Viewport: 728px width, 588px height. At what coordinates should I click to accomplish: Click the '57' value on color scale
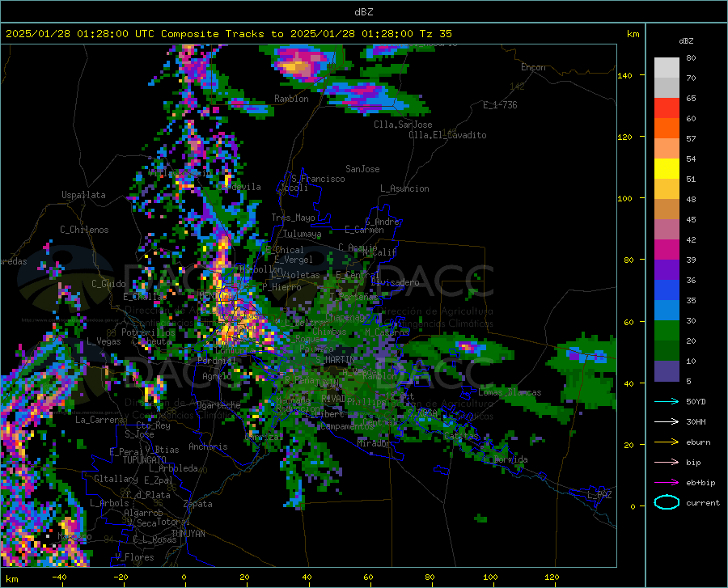pyautogui.click(x=691, y=139)
